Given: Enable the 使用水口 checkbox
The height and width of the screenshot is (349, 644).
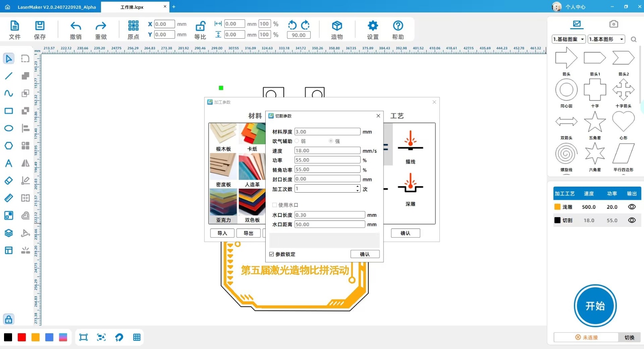Looking at the screenshot, I should [x=275, y=205].
